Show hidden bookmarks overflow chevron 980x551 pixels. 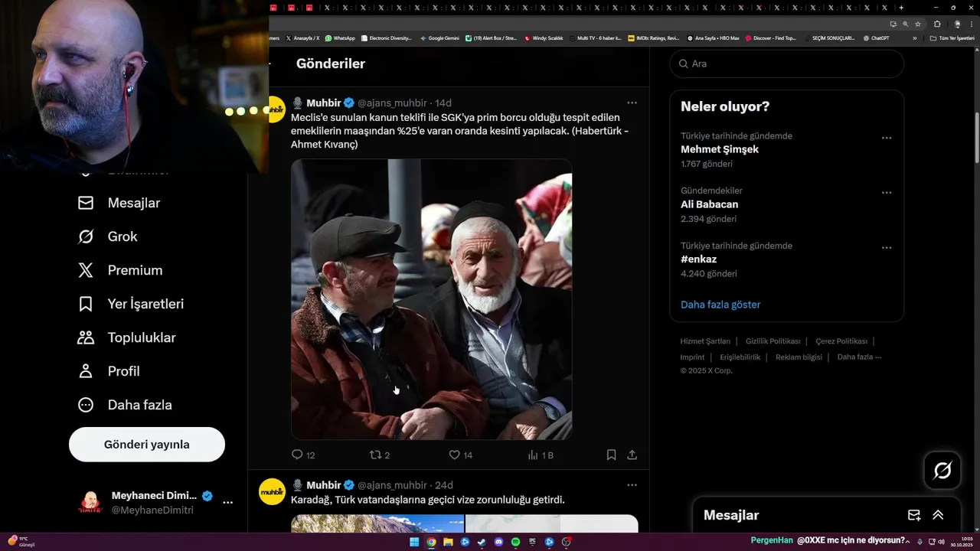914,38
